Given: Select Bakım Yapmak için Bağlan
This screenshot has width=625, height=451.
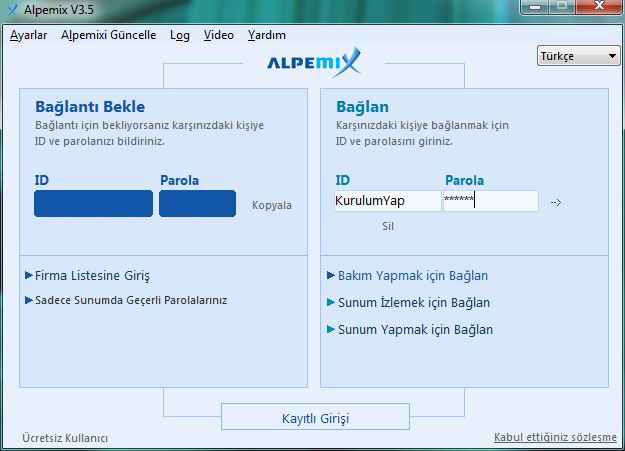Looking at the screenshot, I should tap(407, 276).
